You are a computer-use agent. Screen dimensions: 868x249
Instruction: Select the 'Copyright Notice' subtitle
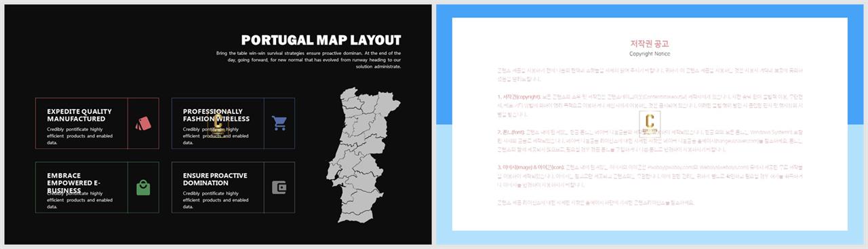click(x=650, y=54)
